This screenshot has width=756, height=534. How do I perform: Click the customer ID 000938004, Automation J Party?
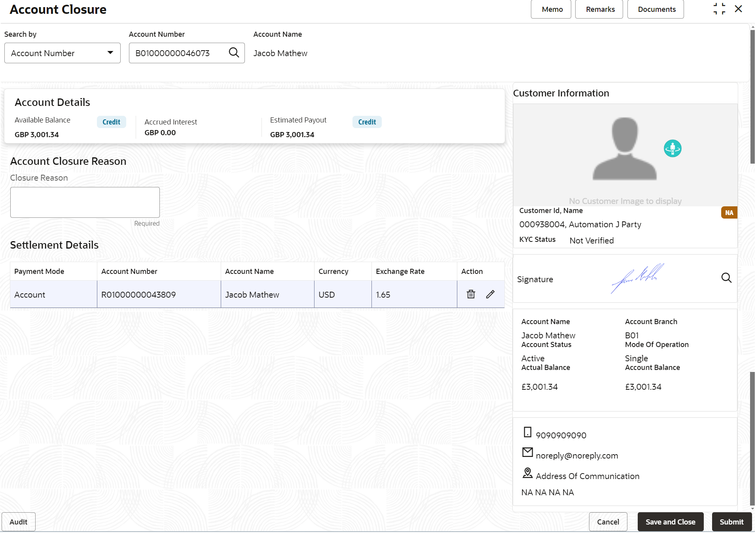580,225
